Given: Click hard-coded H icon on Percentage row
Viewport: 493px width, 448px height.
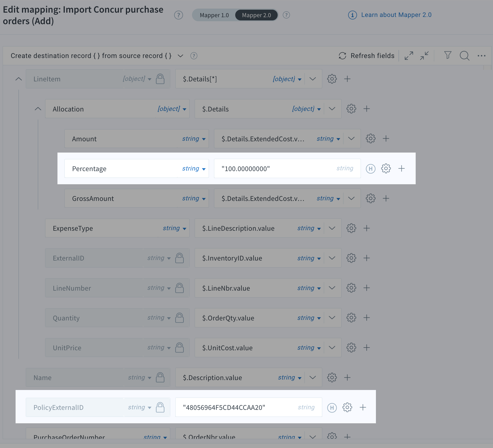Looking at the screenshot, I should 371,169.
